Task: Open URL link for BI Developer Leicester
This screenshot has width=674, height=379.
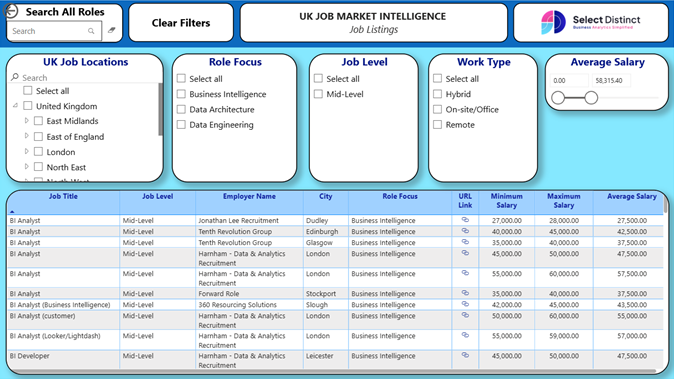Action: pos(465,355)
